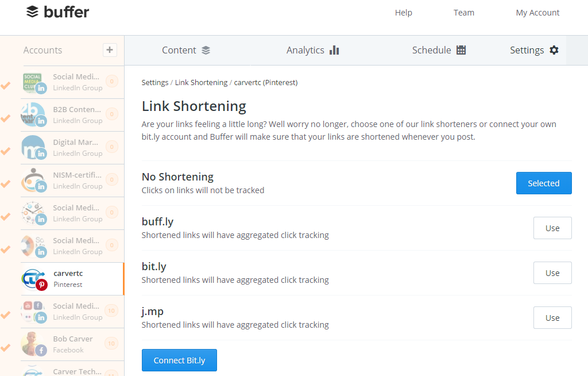Go to Settings breadcrumb link
The height and width of the screenshot is (376, 588).
point(155,83)
